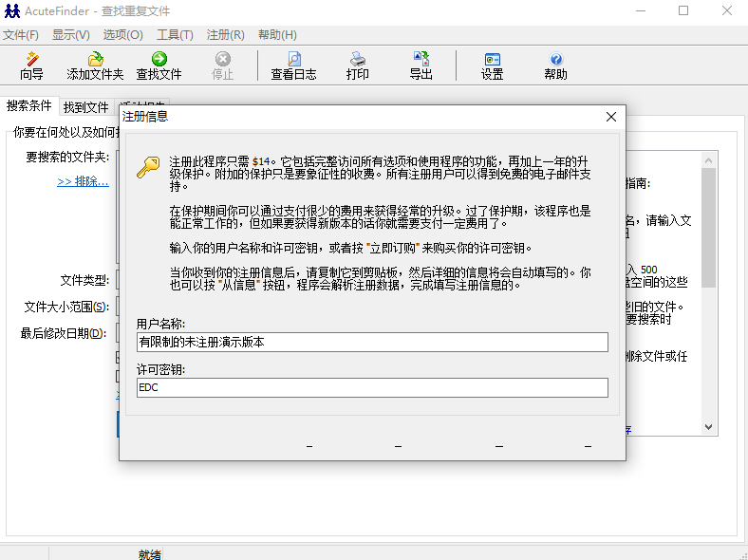Open the 显示(V) menu
Screen dimensions: 748x560
[70, 35]
